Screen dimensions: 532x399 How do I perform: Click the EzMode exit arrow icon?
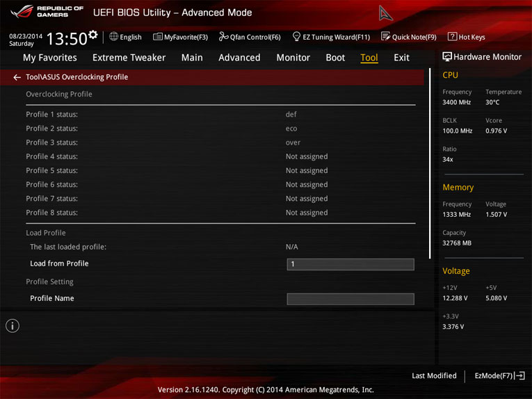[519, 375]
